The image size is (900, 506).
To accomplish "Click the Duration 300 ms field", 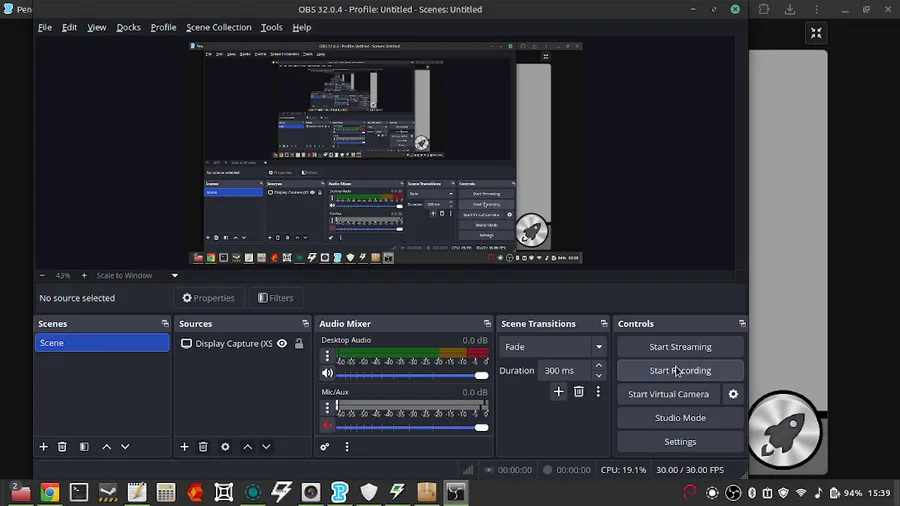I will [565, 371].
